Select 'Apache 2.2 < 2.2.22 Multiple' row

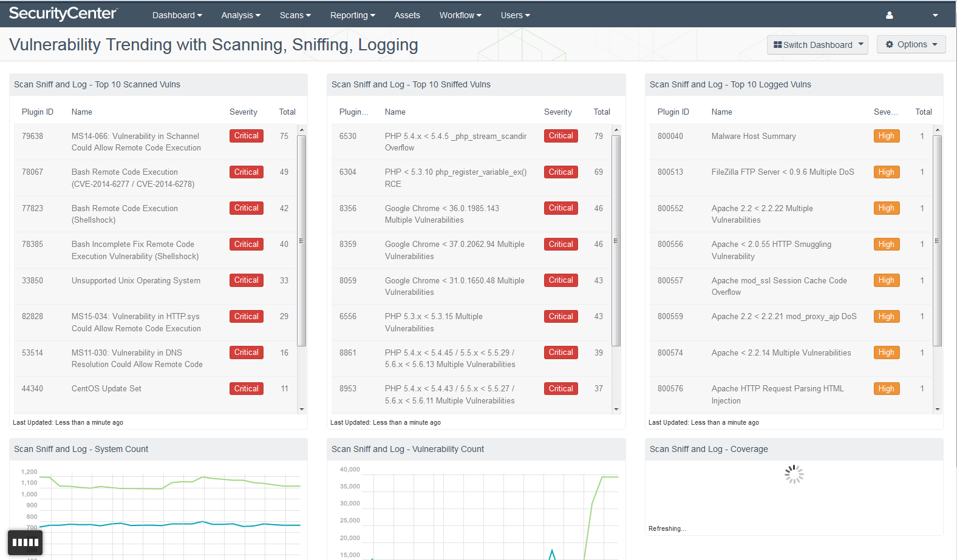791,214
